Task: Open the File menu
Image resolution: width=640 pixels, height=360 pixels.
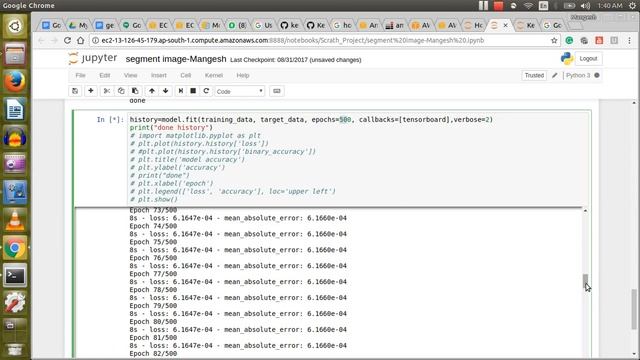Action: 80,76
